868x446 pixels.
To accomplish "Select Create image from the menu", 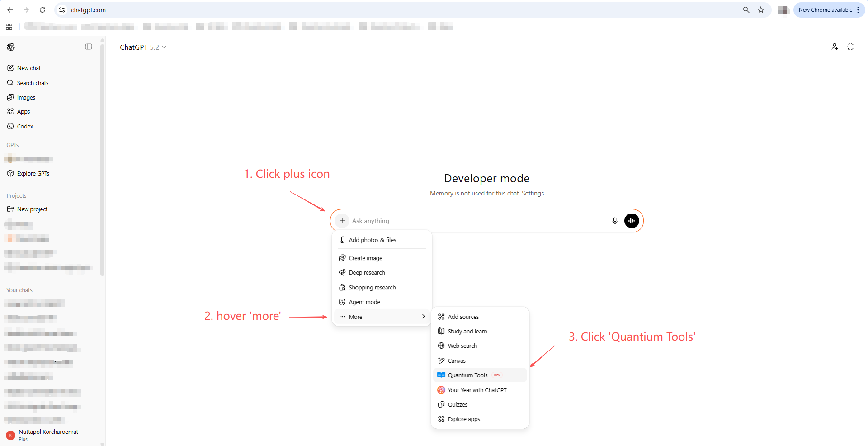I will point(382,258).
